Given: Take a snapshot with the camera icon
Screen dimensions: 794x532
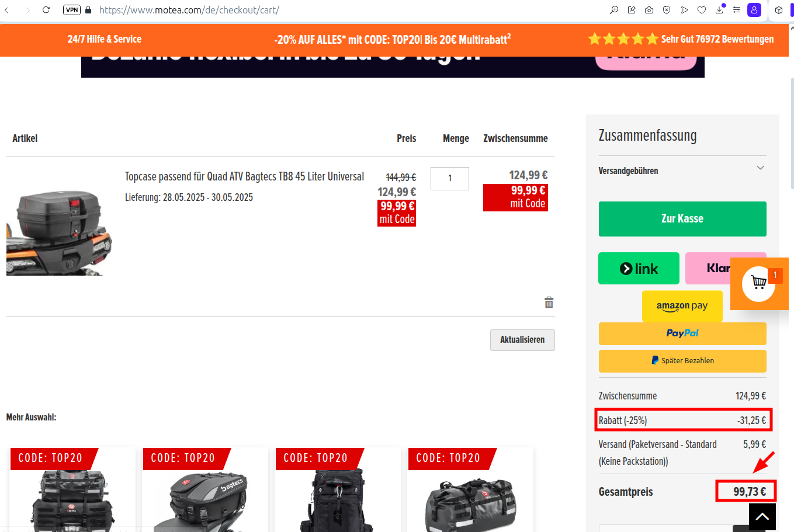Looking at the screenshot, I should pos(649,10).
